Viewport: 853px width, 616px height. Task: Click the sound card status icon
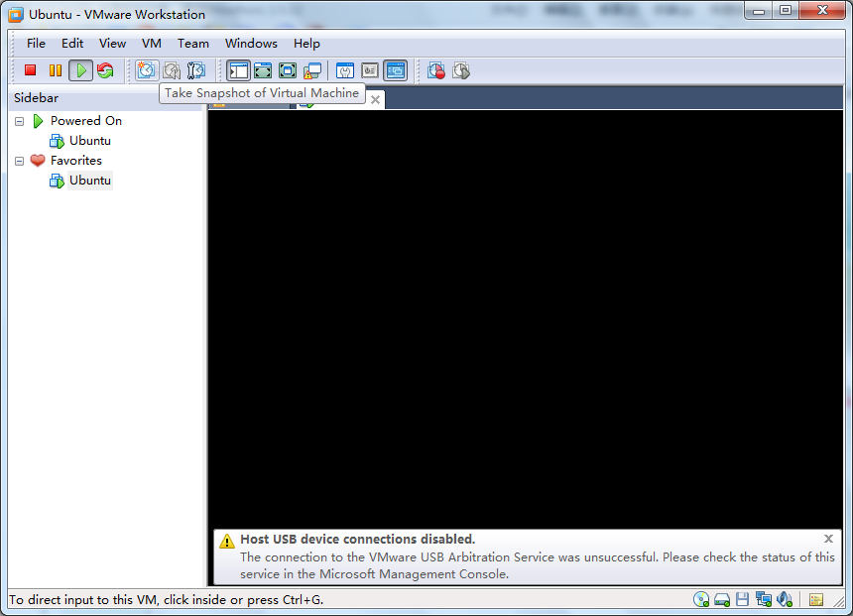[x=785, y=600]
